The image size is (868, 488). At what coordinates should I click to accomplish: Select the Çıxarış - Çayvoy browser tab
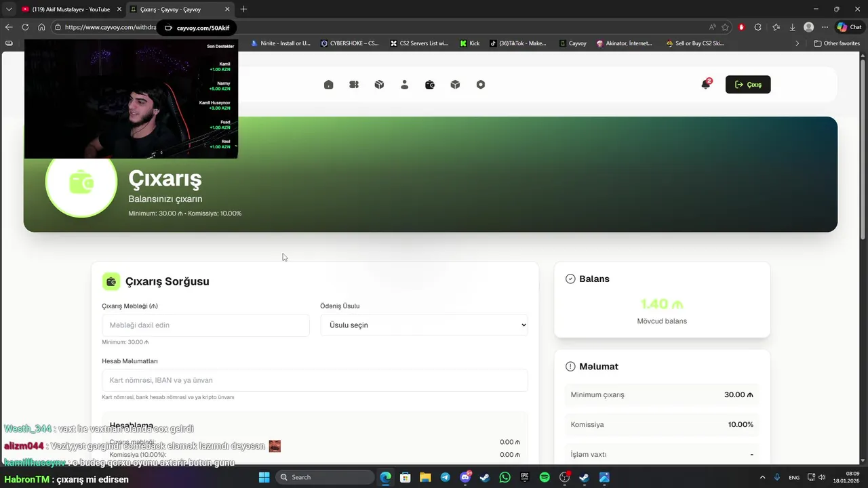click(x=179, y=9)
